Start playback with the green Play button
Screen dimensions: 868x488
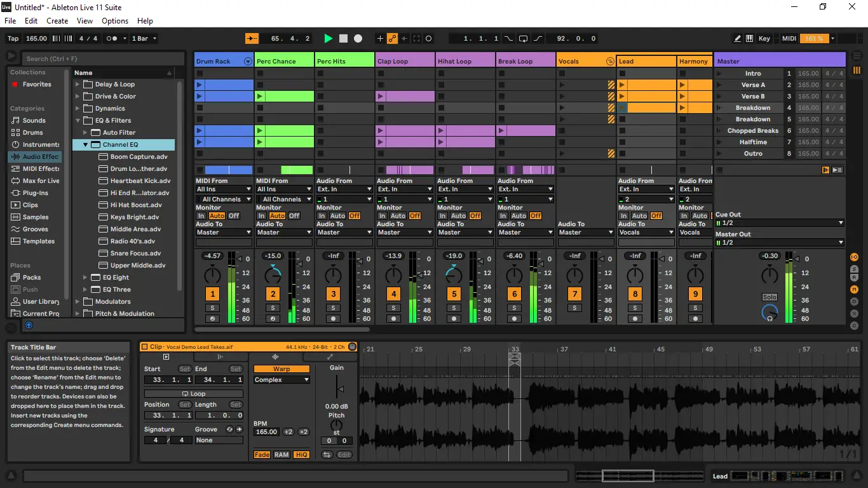(x=329, y=39)
